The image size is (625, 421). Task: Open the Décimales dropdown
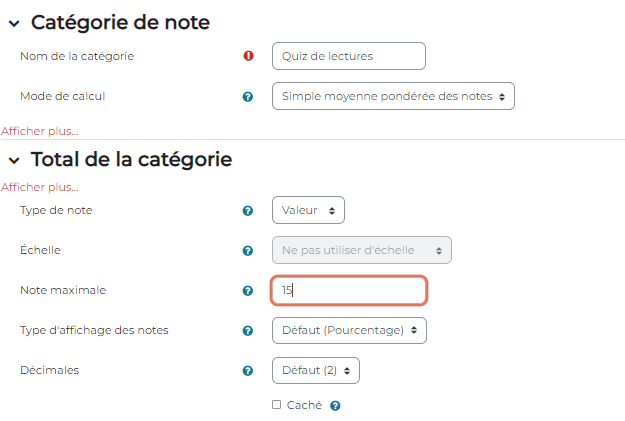click(x=315, y=371)
